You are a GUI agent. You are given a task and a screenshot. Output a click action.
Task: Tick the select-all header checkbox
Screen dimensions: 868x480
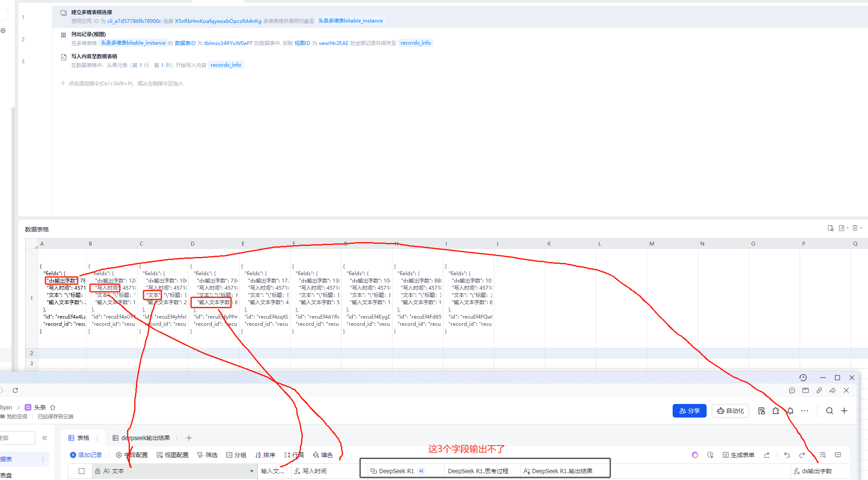[x=82, y=471]
